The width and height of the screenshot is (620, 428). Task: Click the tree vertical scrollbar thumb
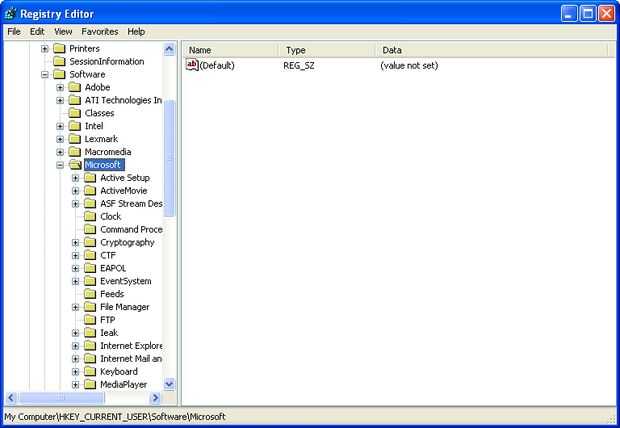pos(169,158)
